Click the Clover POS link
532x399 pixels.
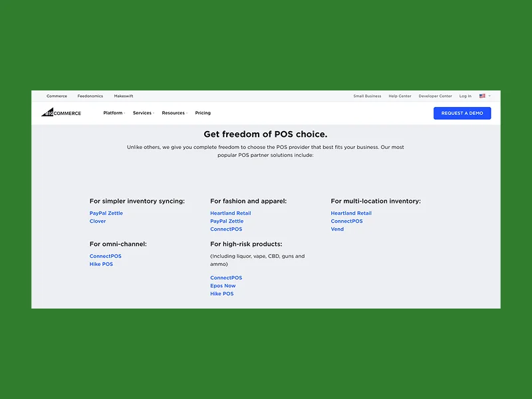pyautogui.click(x=98, y=221)
